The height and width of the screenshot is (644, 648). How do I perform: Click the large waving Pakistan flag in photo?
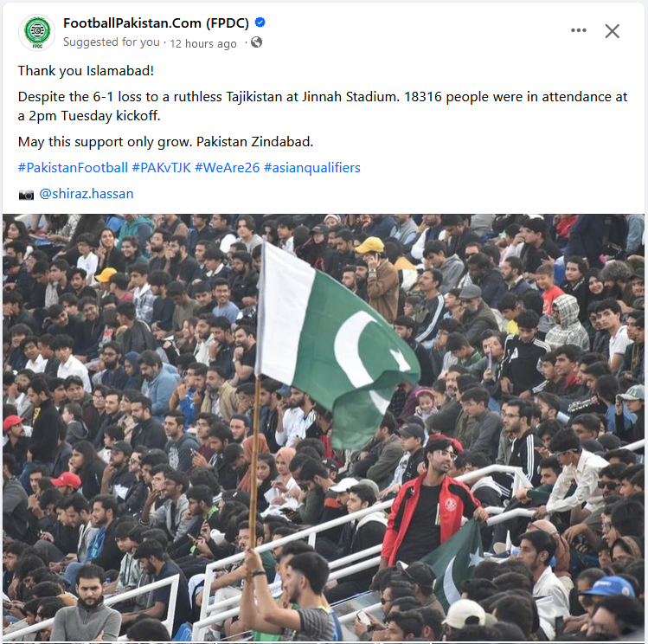click(335, 343)
